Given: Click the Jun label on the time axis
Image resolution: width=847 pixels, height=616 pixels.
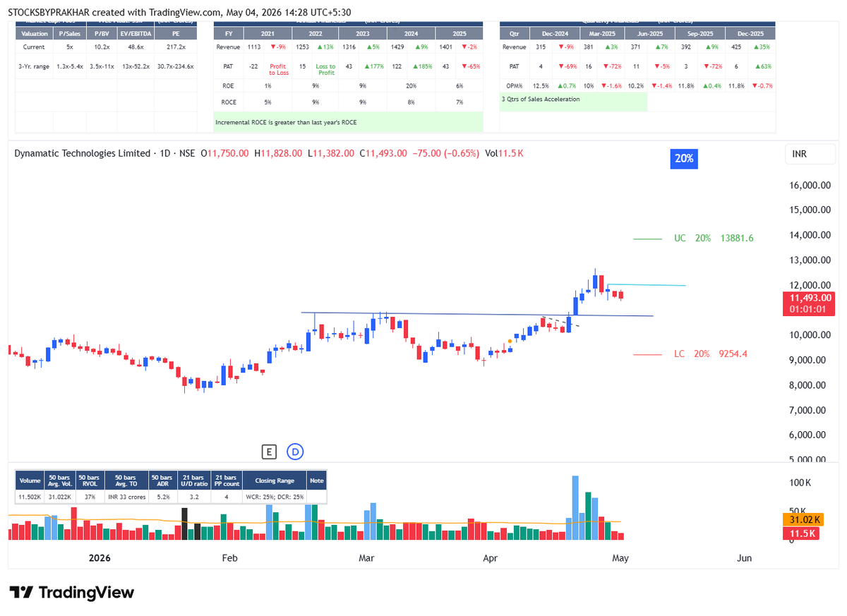Looking at the screenshot, I should pyautogui.click(x=744, y=558).
